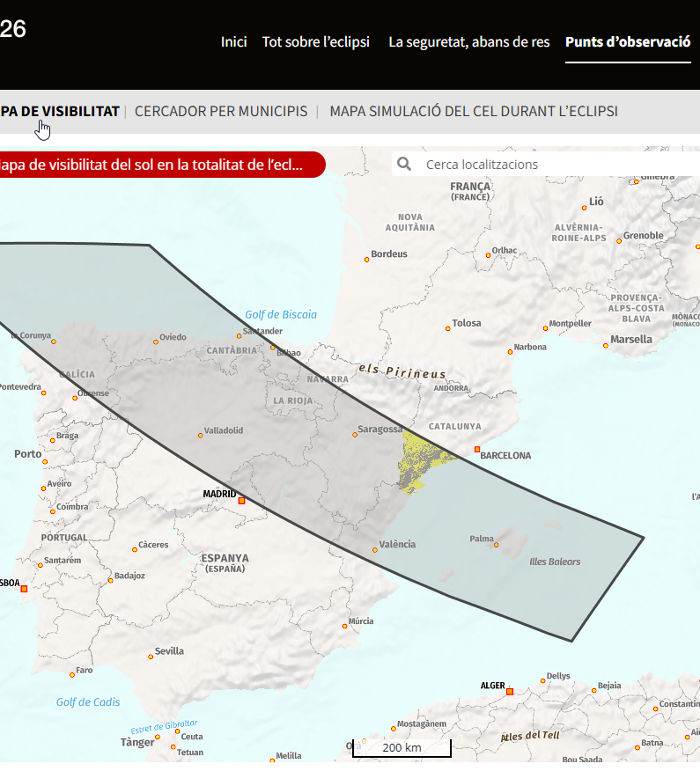Click the Estret de Gibraltar label
Viewport: 700px width, 771px height.
(x=165, y=726)
